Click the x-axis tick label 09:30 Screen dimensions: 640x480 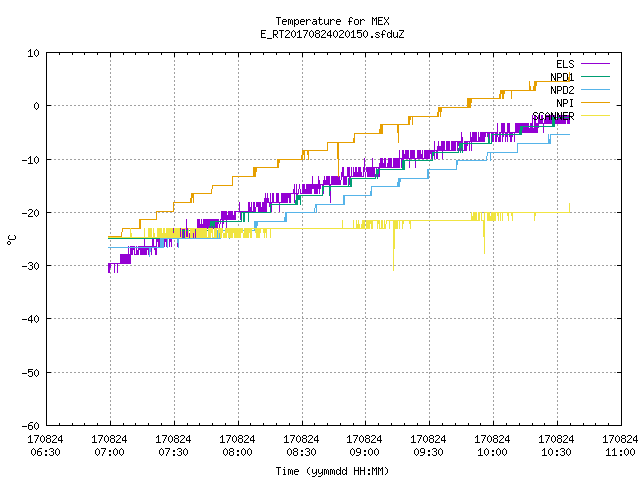pyautogui.click(x=429, y=452)
